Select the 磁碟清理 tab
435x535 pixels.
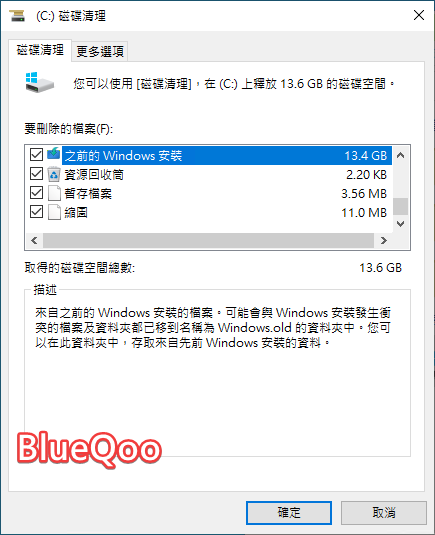pyautogui.click(x=40, y=50)
